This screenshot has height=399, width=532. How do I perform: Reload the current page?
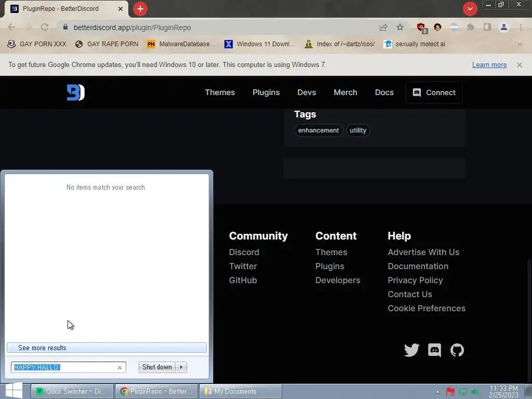coord(45,27)
